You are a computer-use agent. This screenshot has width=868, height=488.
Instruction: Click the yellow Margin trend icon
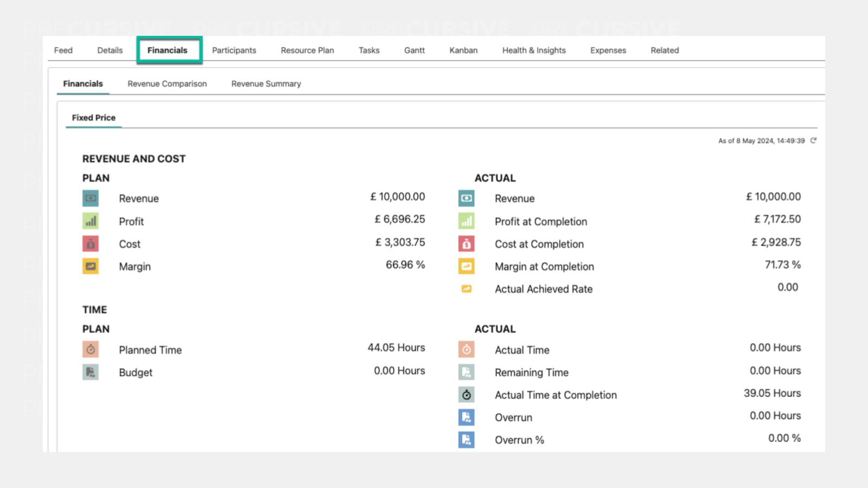tap(91, 266)
